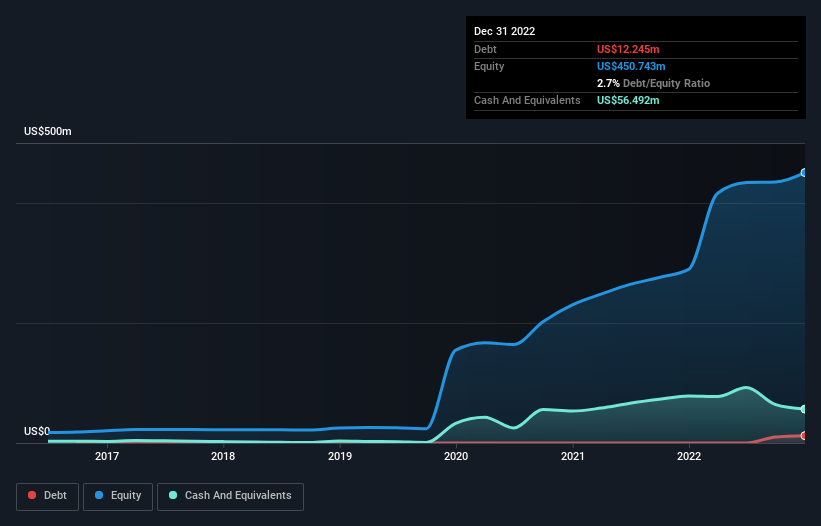Toggle Cash And Equivalents legend button
The width and height of the screenshot is (821, 526).
pos(230,496)
